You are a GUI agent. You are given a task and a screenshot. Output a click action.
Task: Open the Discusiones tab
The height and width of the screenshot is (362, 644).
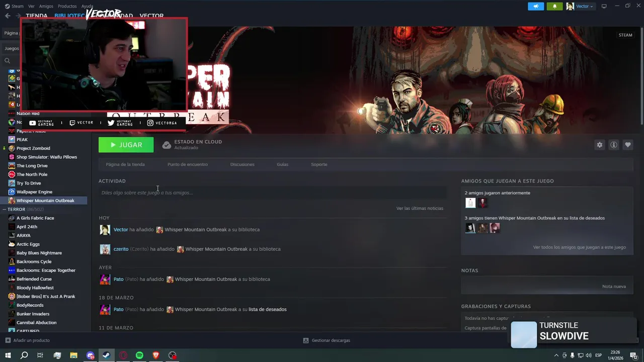(x=242, y=164)
